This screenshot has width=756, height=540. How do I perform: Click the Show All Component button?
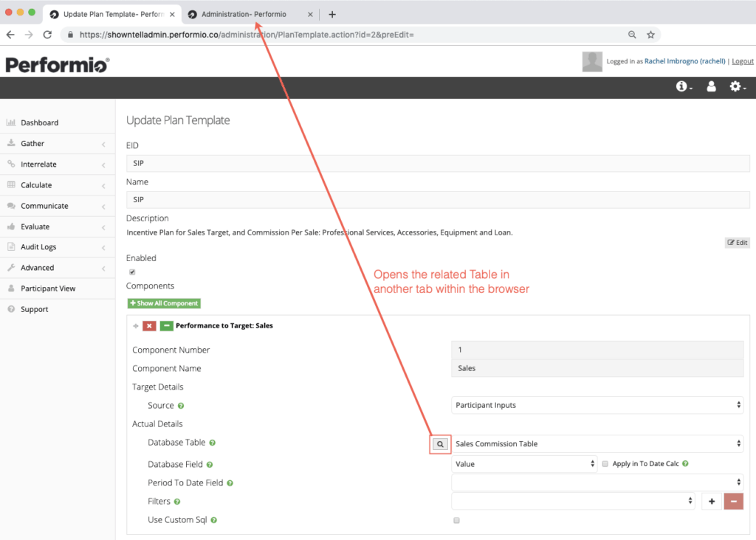click(x=164, y=303)
